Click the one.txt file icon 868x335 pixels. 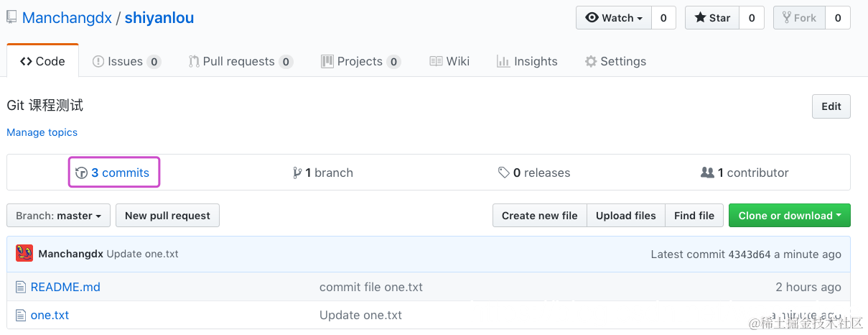point(21,315)
